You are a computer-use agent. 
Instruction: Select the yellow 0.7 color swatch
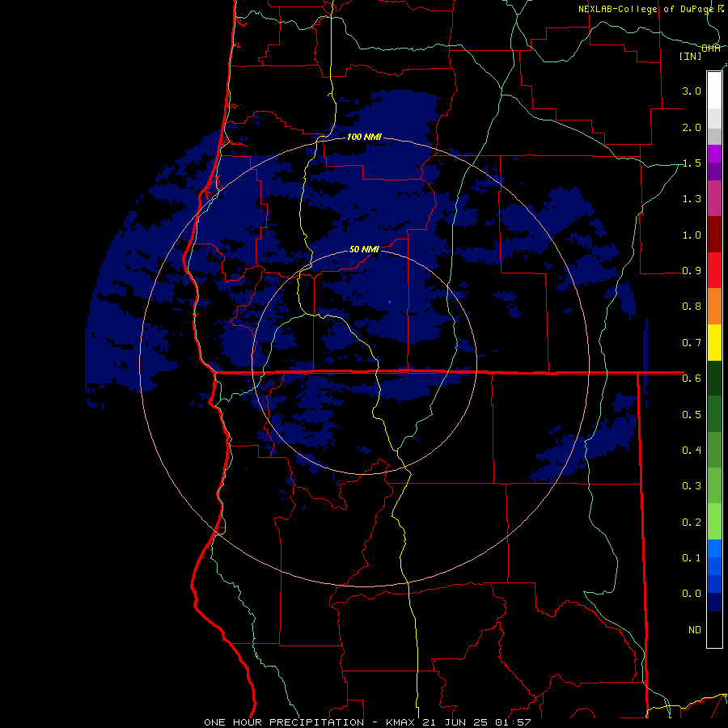pyautogui.click(x=714, y=342)
